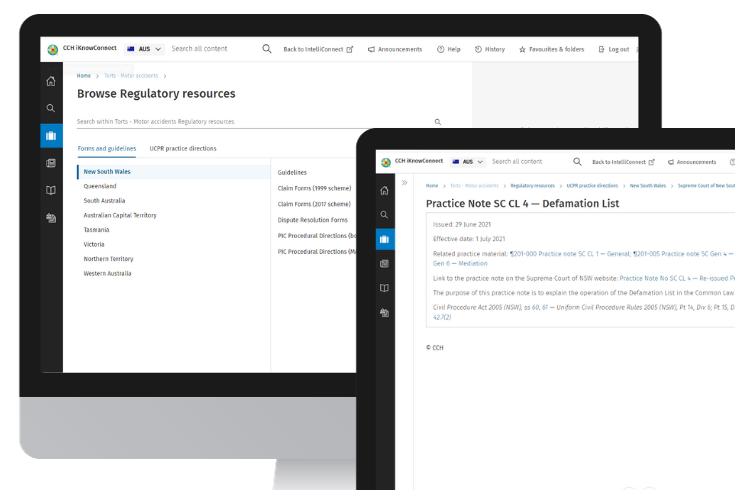Click highlighted briefcase icon in Practice Note sidebar
The width and height of the screenshot is (735, 490).
[385, 238]
